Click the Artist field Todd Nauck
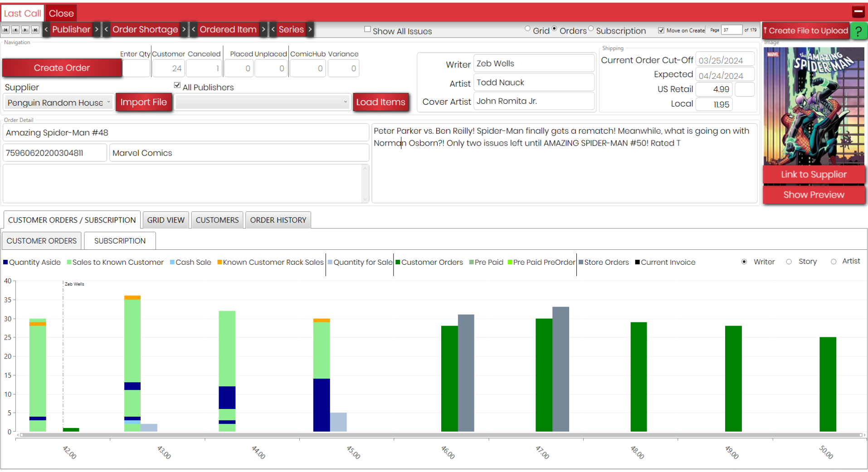The height and width of the screenshot is (472, 868). [534, 83]
